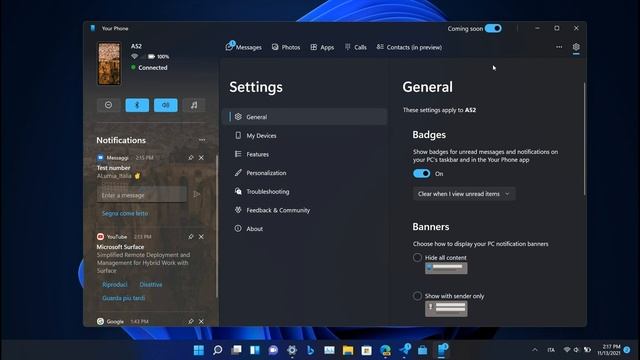The height and width of the screenshot is (360, 640).
Task: Click 'Test number' notification title
Action: point(113,168)
